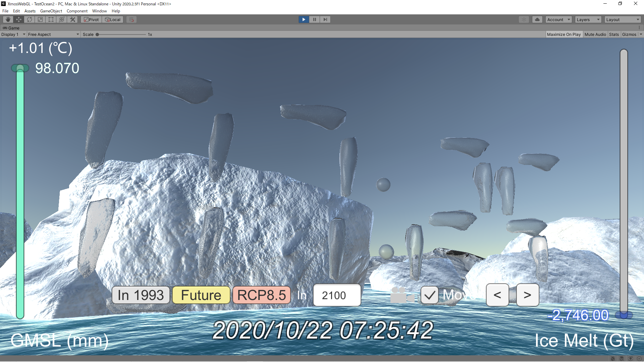Open the Component menu
The image size is (644, 362).
pyautogui.click(x=77, y=11)
